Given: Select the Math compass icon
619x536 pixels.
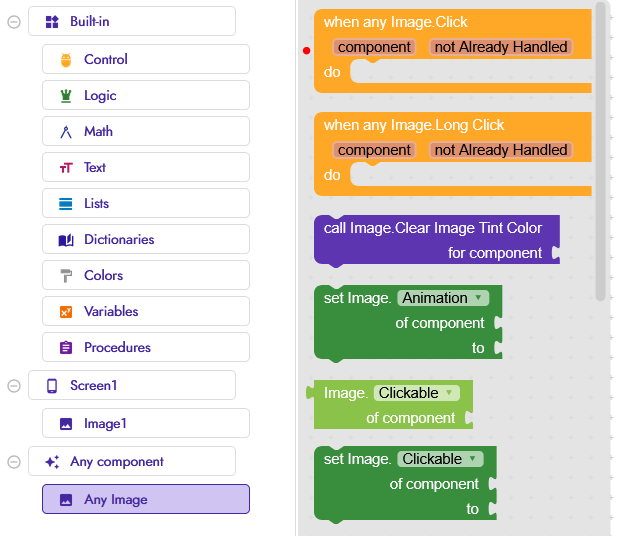Looking at the screenshot, I should tap(66, 132).
